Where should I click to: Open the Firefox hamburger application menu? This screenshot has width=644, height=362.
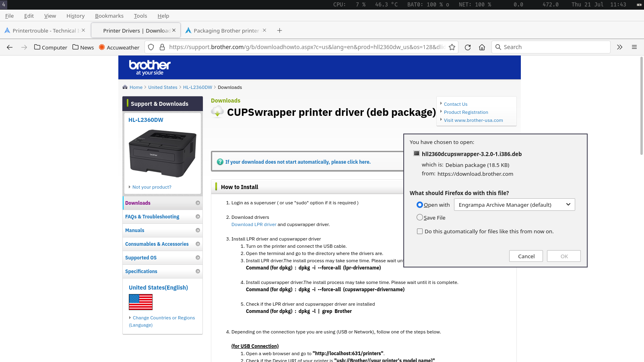point(634,47)
